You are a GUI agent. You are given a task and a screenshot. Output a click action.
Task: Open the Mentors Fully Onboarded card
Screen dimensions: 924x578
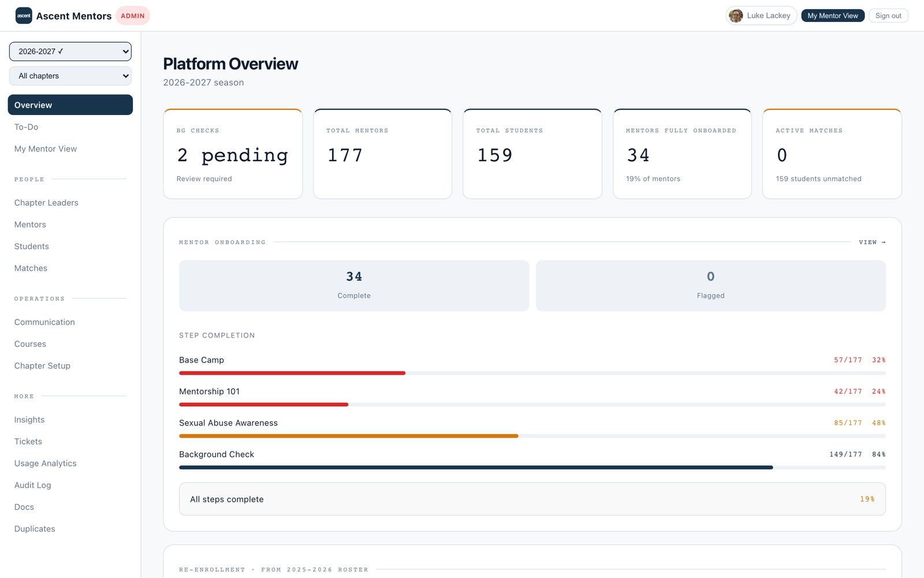(x=682, y=154)
